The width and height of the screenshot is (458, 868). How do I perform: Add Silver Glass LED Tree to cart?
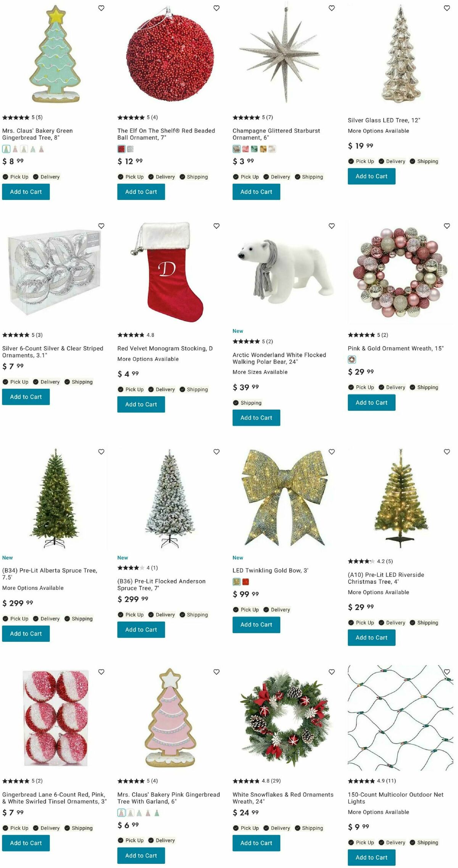tap(371, 176)
